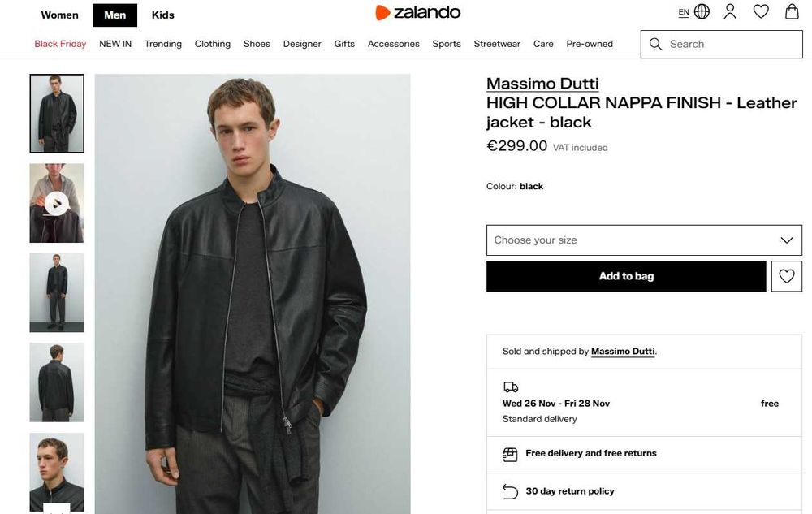Image resolution: width=812 pixels, height=514 pixels.
Task: Open the Designer menu item
Action: 302,44
